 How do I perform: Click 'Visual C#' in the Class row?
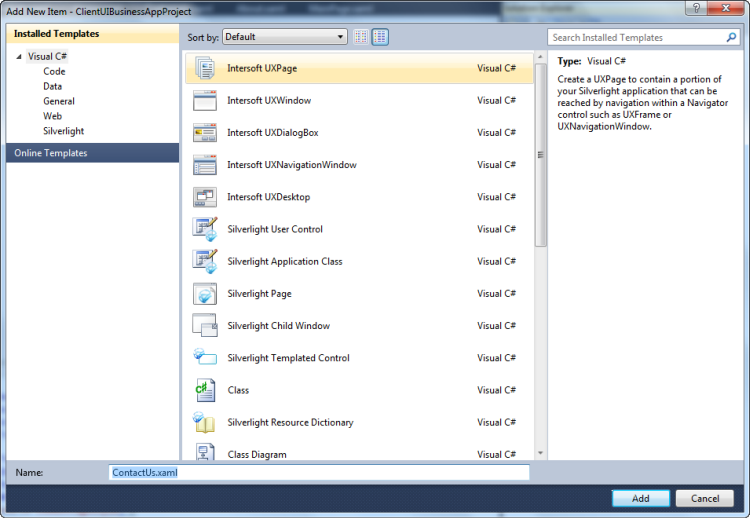[x=496, y=390]
